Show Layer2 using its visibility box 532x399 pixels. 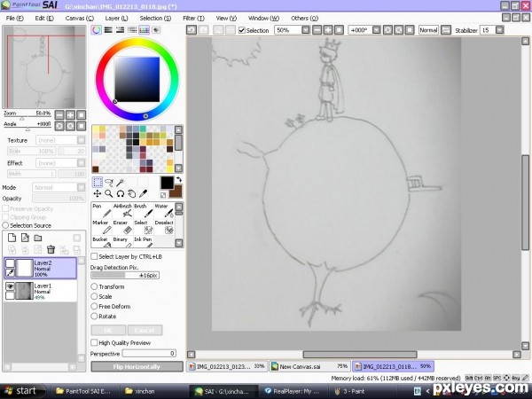point(10,263)
